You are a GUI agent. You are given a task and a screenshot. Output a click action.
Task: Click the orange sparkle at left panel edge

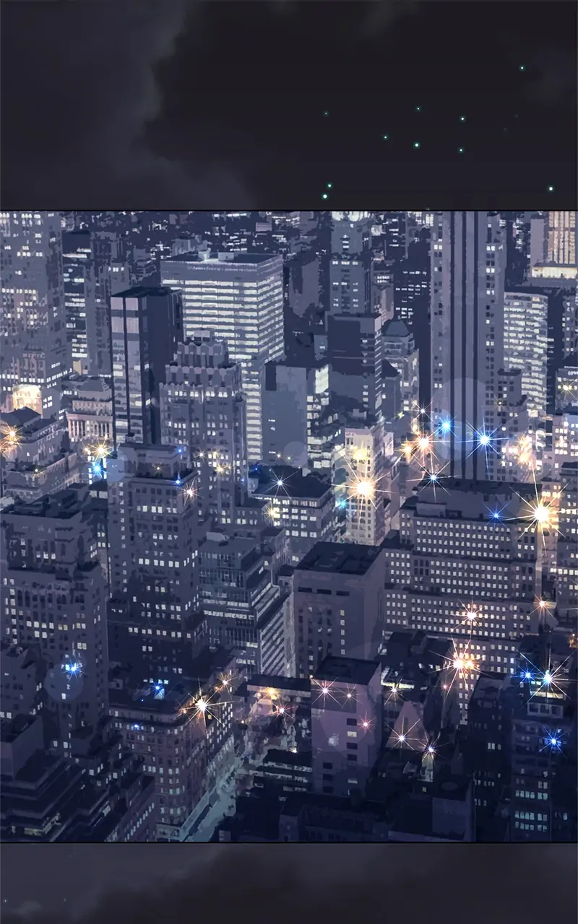pyautogui.click(x=9, y=435)
